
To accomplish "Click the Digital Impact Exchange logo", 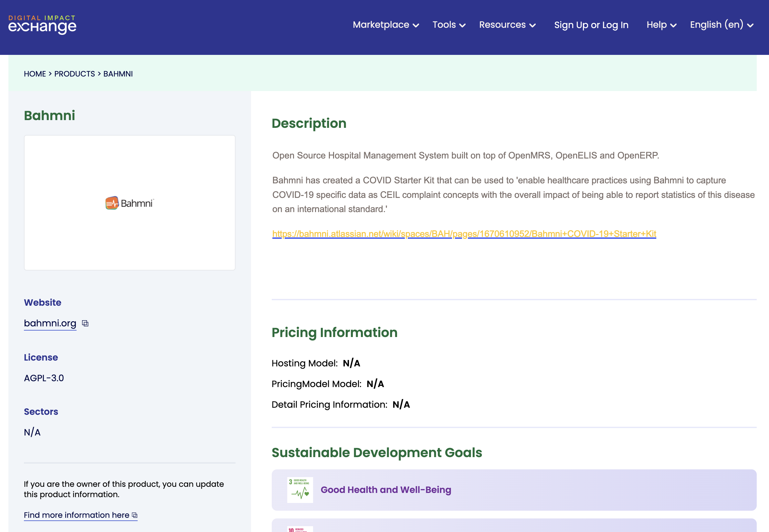I will pos(42,25).
